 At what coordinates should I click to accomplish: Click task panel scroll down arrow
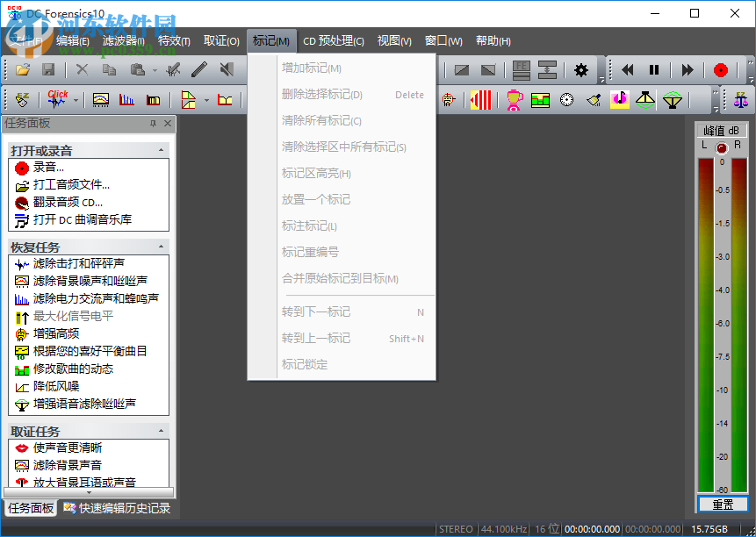pyautogui.click(x=89, y=493)
